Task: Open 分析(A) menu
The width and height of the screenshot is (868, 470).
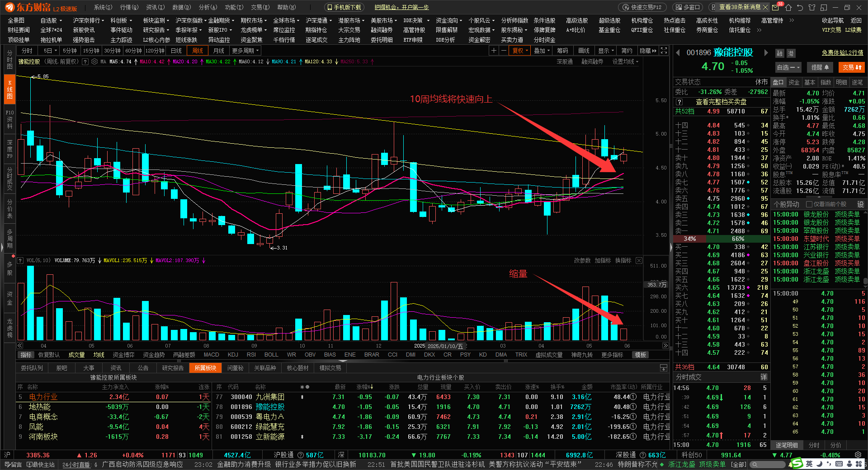Action: 208,7
